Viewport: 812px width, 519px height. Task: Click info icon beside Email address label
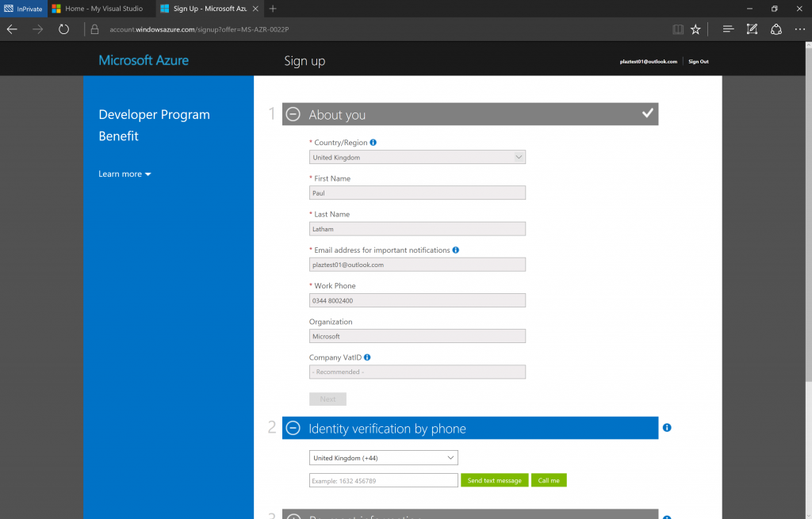pos(456,250)
